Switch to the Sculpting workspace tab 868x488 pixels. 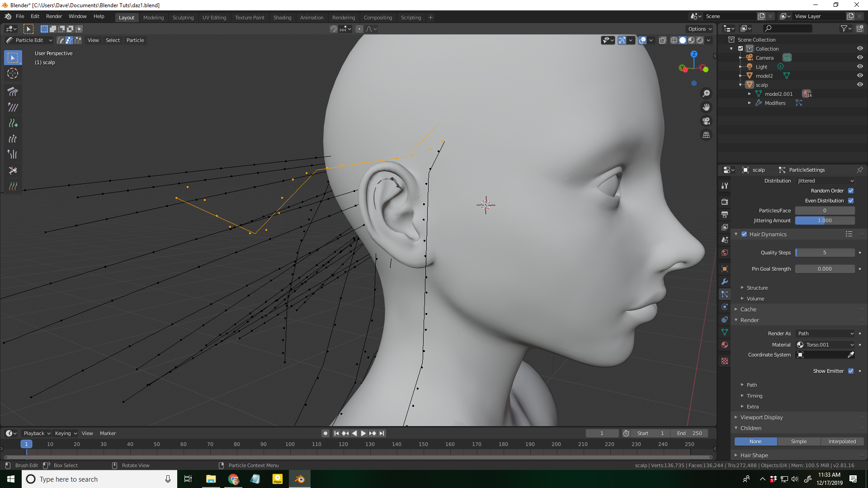point(183,18)
